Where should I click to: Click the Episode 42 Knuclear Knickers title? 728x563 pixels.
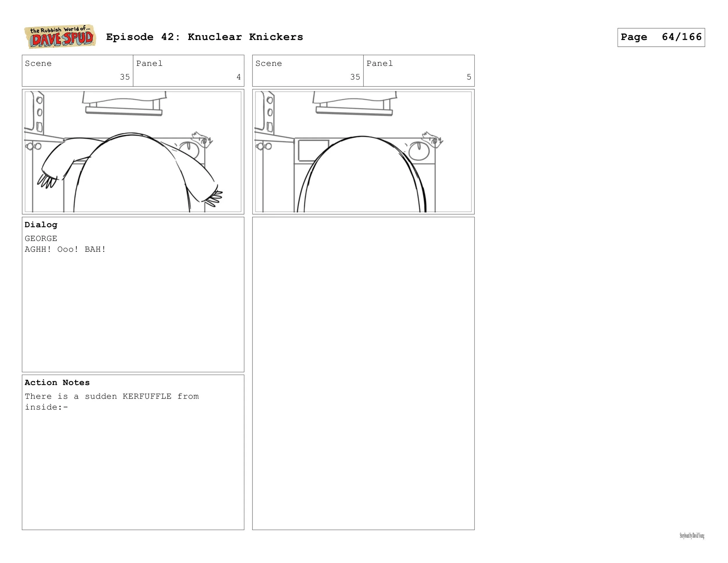[x=204, y=37]
